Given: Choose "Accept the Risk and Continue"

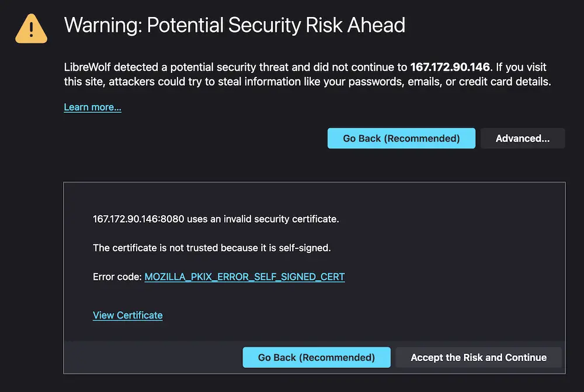Looking at the screenshot, I should click(478, 358).
